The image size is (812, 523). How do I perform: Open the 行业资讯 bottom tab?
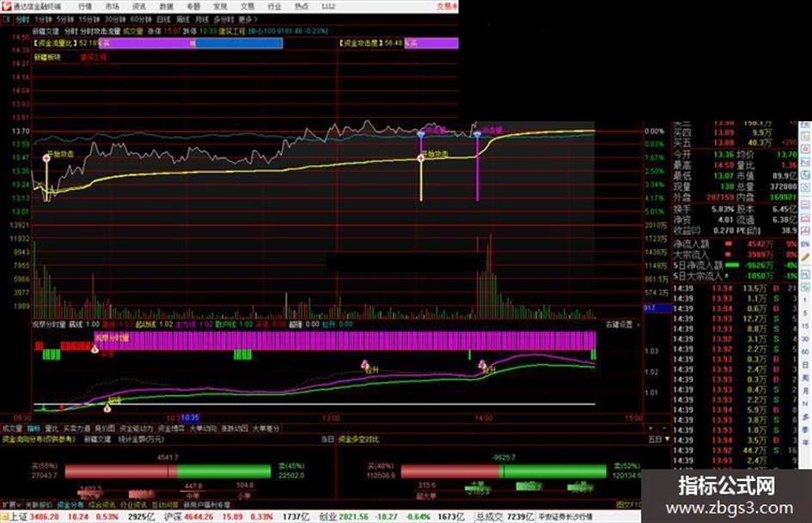[x=133, y=504]
